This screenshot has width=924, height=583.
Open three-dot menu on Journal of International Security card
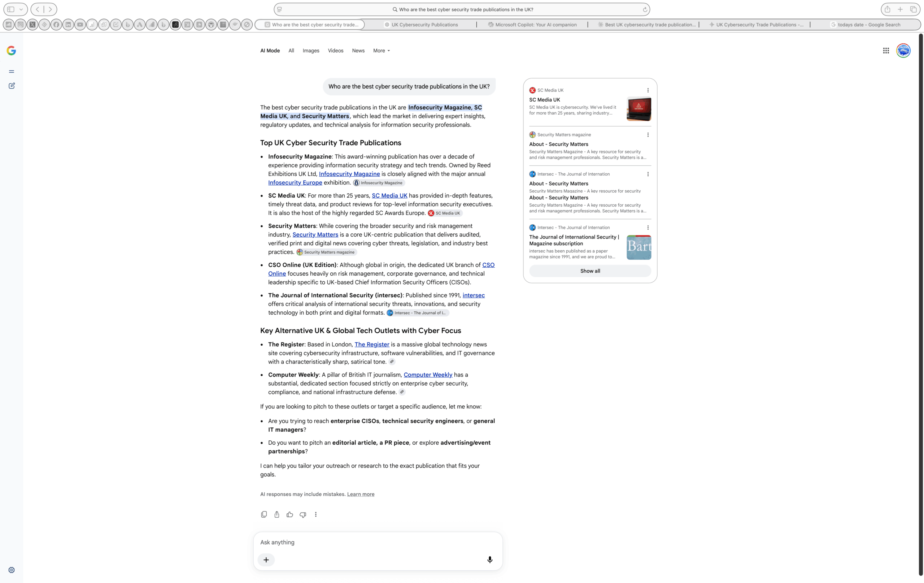pyautogui.click(x=648, y=227)
